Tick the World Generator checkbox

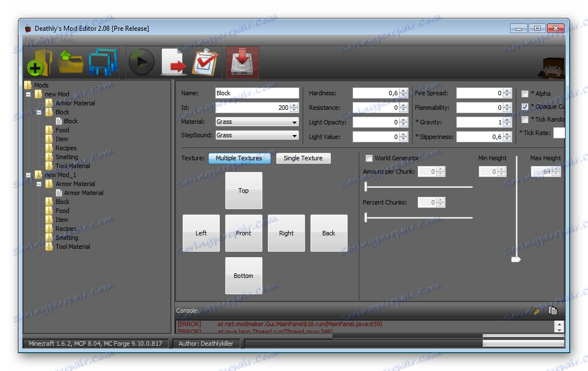(x=369, y=158)
